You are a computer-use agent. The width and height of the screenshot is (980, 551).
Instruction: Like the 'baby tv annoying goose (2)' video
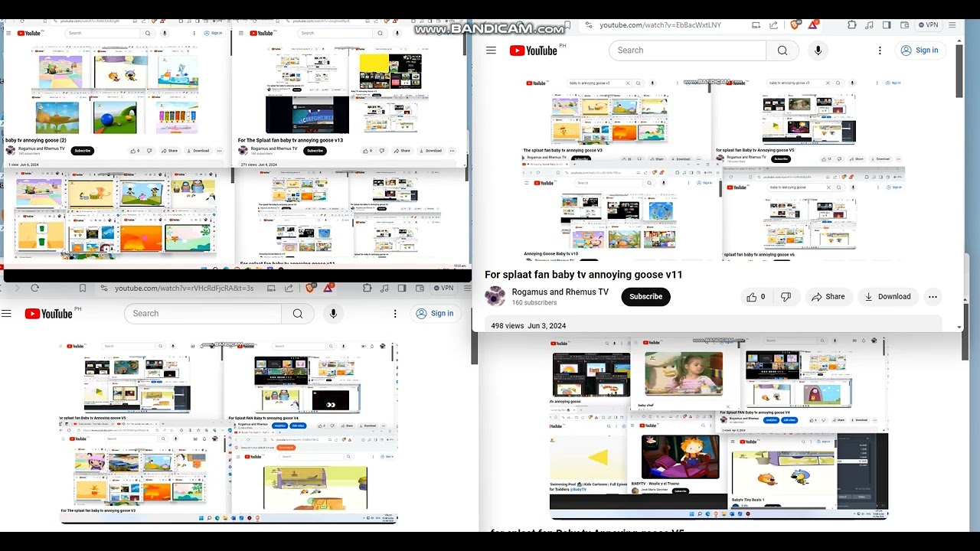pos(134,151)
